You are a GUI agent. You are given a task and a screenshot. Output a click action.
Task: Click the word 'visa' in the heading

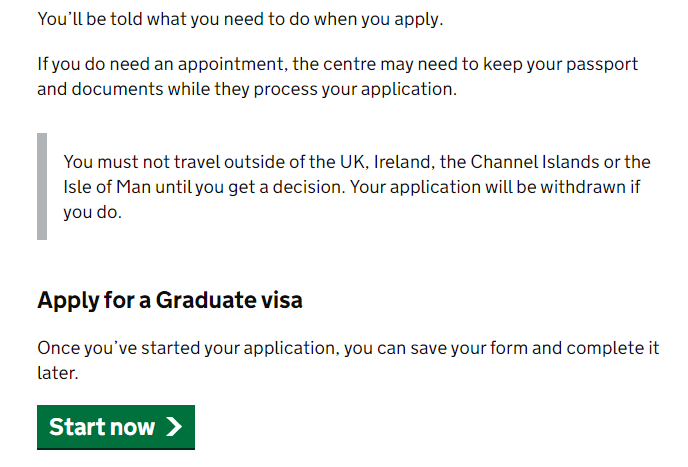point(279,299)
